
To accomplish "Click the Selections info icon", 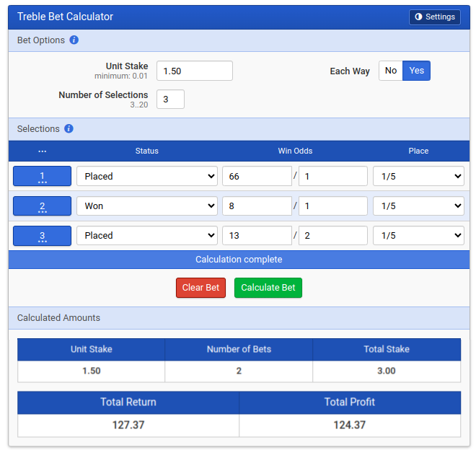I will (69, 128).
